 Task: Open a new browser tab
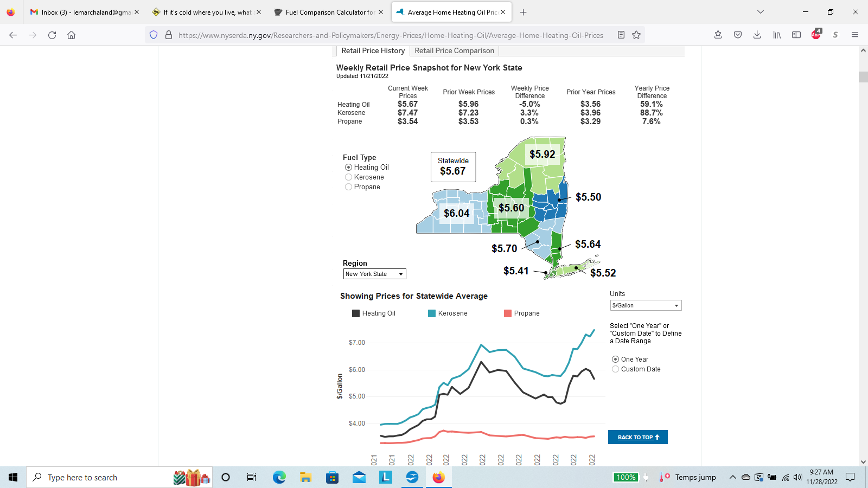point(523,12)
